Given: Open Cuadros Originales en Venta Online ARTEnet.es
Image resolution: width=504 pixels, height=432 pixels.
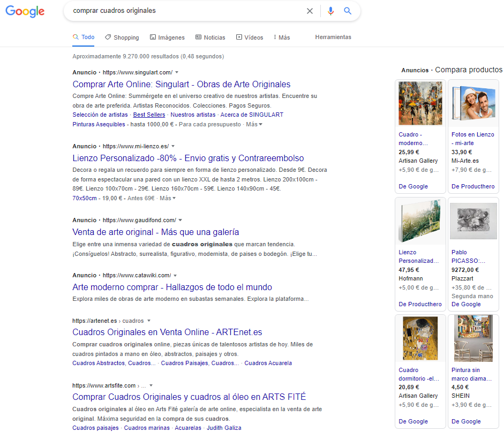Looking at the screenshot, I should click(x=167, y=332).
